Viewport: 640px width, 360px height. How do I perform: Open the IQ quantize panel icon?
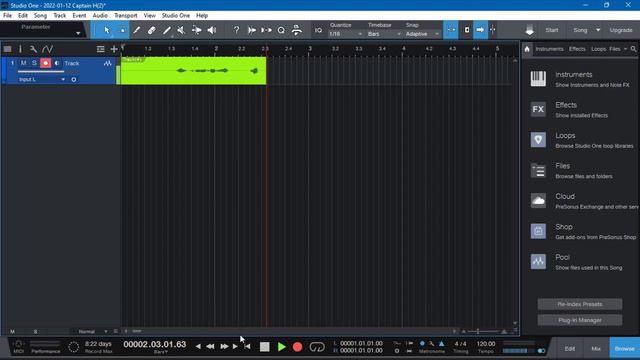tap(318, 30)
